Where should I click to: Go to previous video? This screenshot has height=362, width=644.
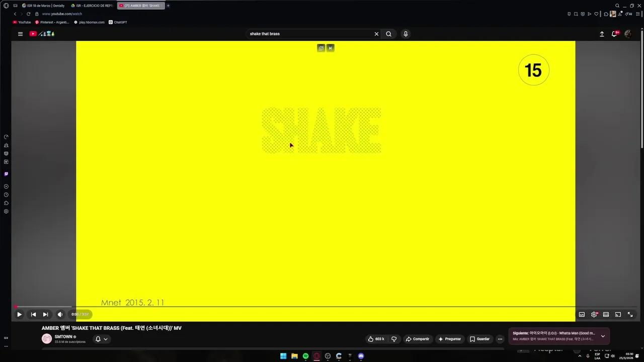click(x=33, y=314)
